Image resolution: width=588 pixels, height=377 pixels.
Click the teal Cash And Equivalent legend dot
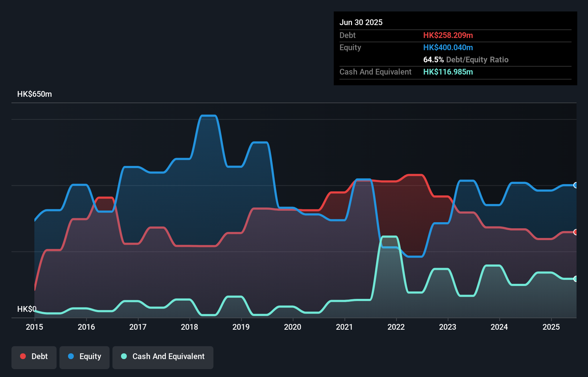[123, 356]
